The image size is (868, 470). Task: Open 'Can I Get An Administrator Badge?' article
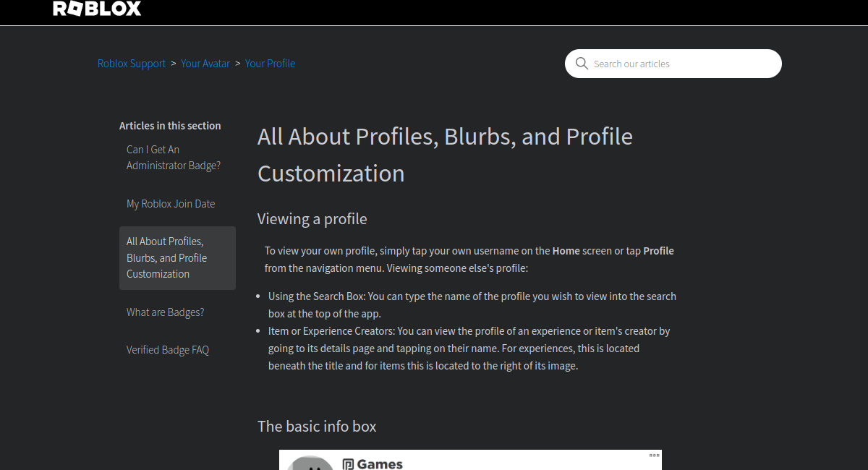pyautogui.click(x=174, y=158)
